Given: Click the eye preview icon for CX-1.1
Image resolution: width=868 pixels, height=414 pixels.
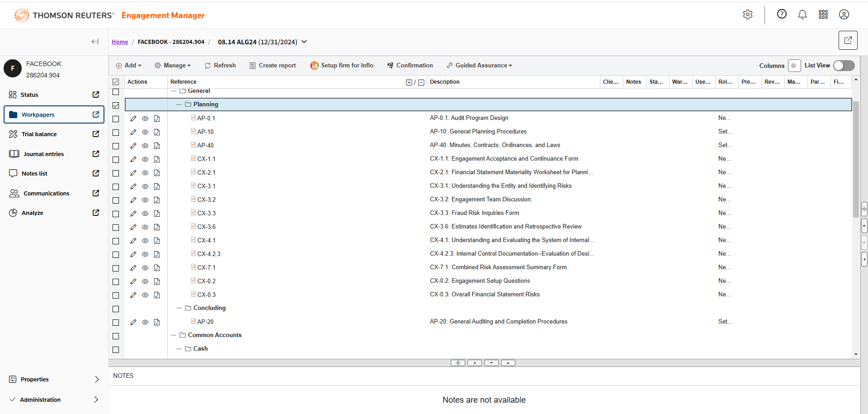Looking at the screenshot, I should 145,159.
